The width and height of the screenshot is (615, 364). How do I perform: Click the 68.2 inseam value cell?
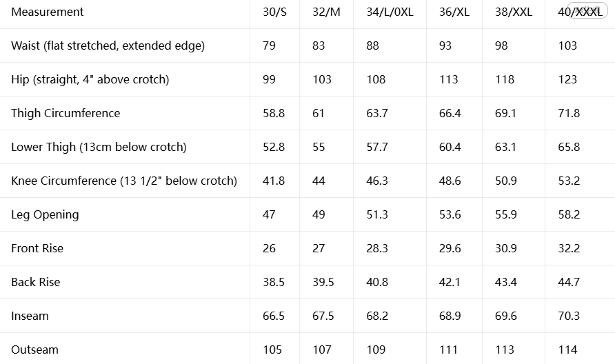(x=377, y=316)
